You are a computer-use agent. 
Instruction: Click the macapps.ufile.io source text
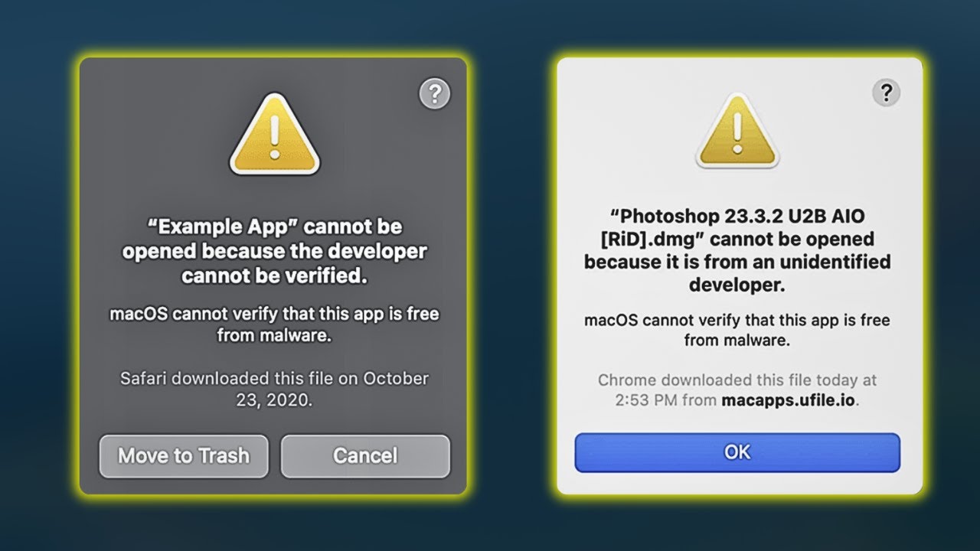tap(788, 400)
